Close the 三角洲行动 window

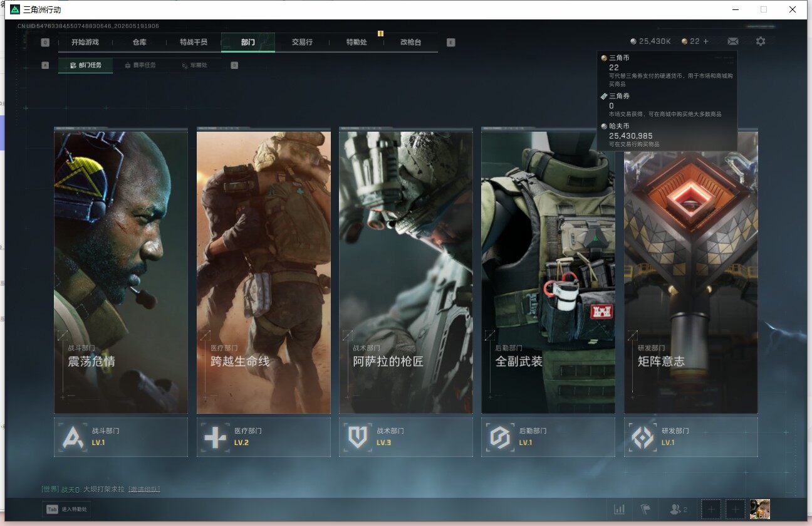click(793, 9)
